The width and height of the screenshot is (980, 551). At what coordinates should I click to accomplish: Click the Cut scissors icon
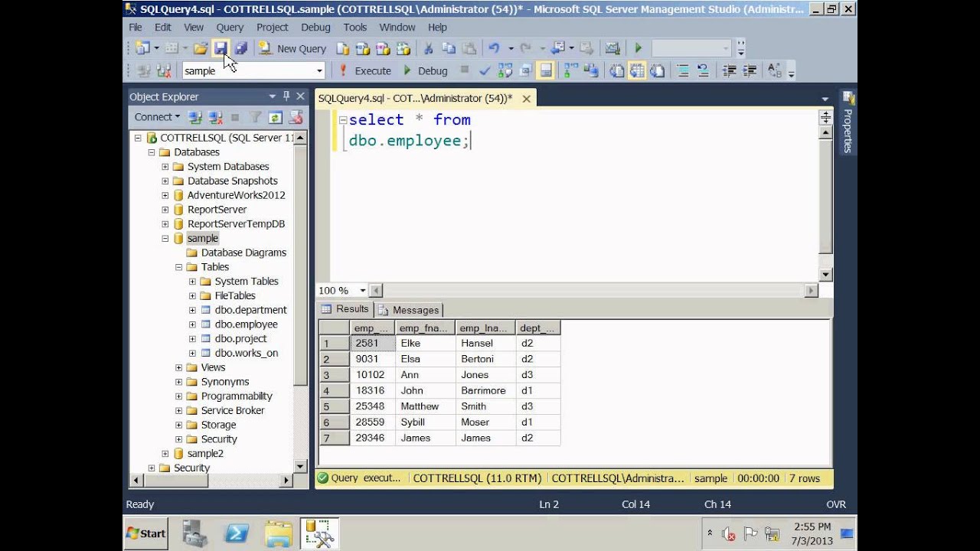coord(429,48)
